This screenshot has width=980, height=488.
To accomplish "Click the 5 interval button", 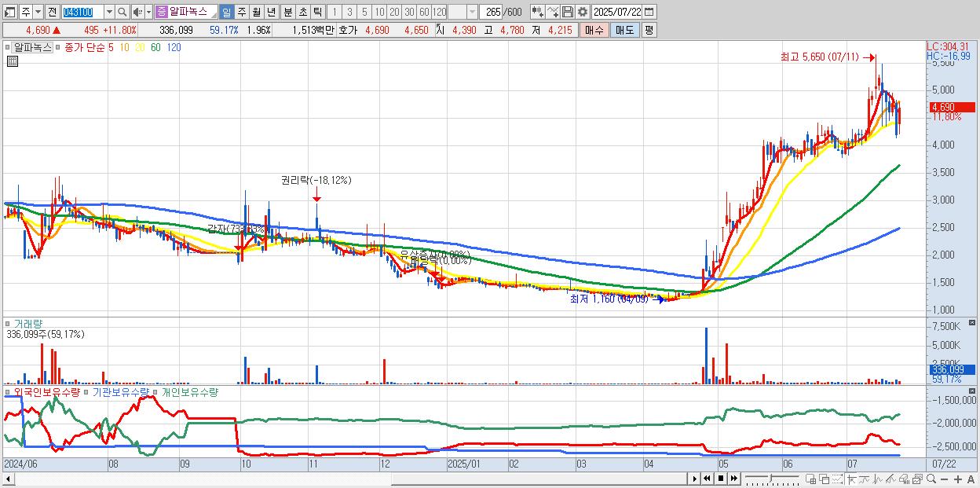I will 364,12.
